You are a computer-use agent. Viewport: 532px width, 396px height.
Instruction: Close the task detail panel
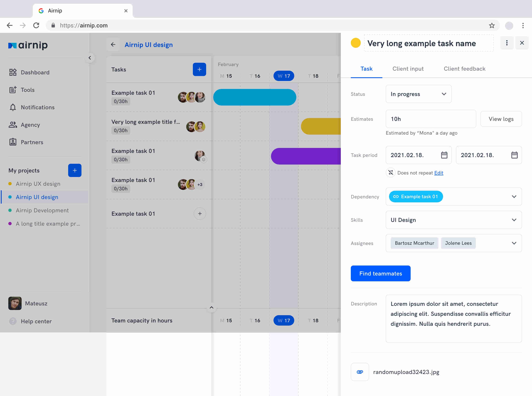[x=522, y=43]
